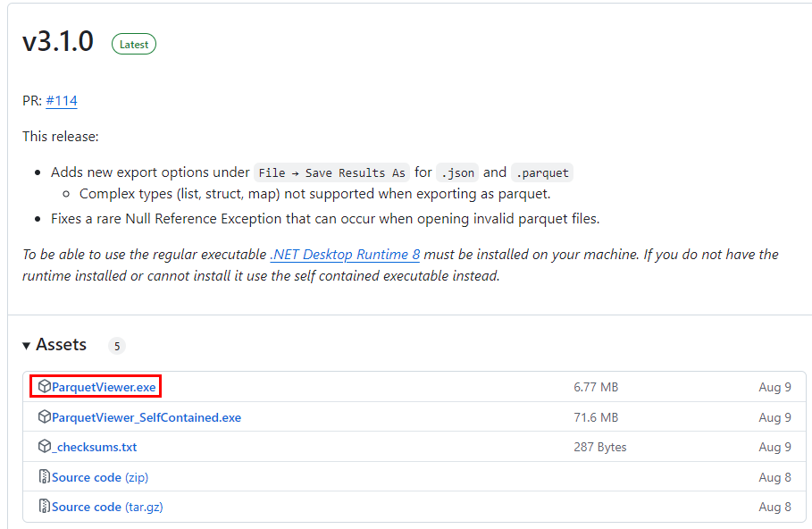The image size is (812, 529).
Task: Click the 71.6 MB file size
Action: pos(596,417)
